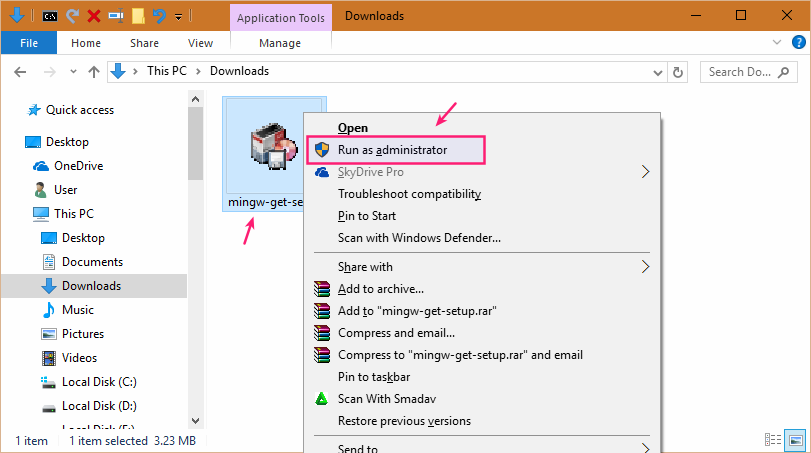Click the blue Undo arrow icon

coord(158,16)
